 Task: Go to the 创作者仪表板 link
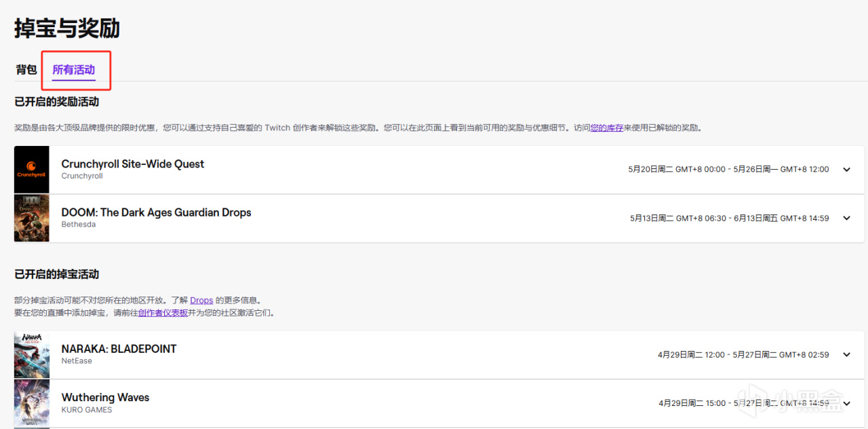[163, 313]
